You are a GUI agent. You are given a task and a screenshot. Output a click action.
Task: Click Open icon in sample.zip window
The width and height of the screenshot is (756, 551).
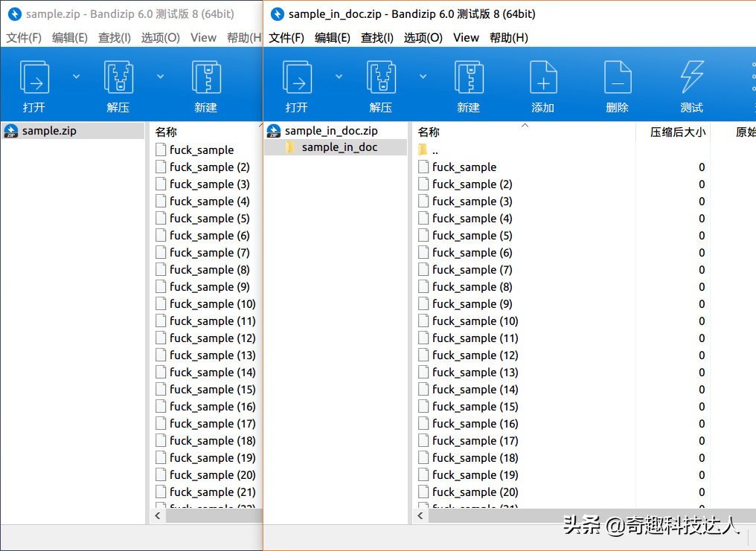(34, 77)
